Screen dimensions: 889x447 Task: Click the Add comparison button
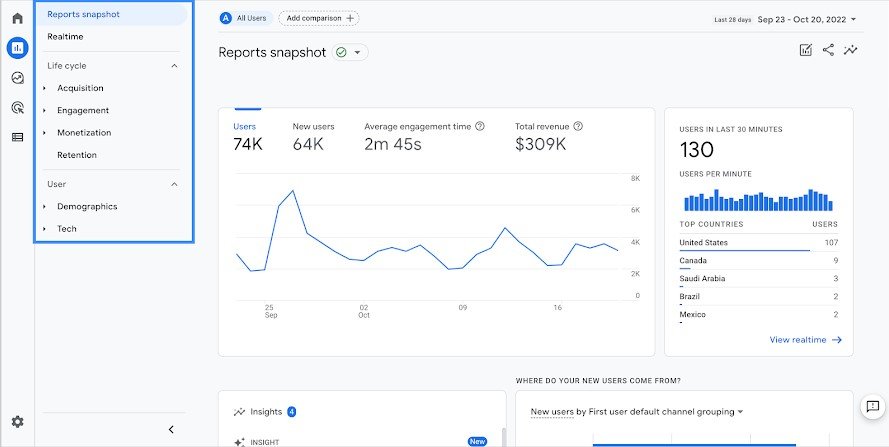(319, 18)
